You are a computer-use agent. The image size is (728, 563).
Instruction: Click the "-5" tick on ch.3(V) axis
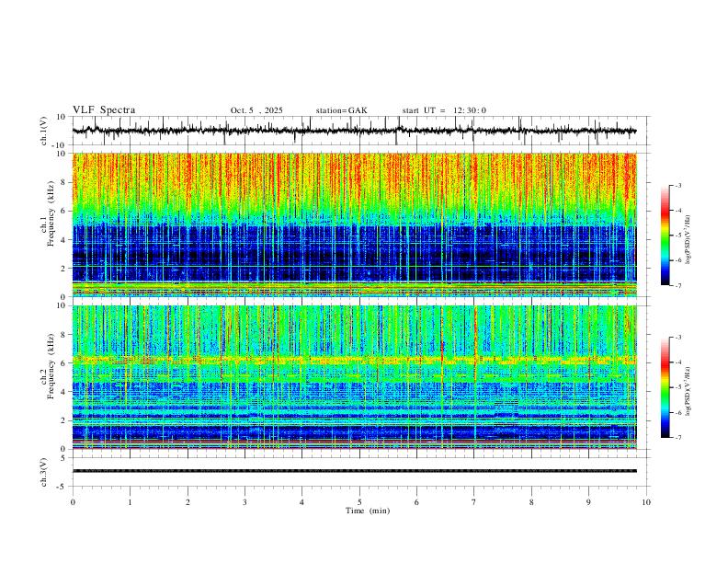(63, 487)
